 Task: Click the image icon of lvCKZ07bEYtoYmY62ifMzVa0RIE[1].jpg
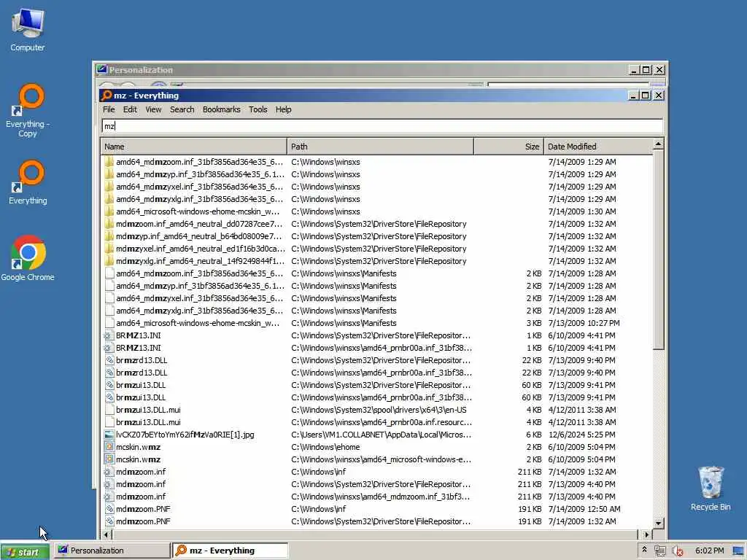[109, 435]
